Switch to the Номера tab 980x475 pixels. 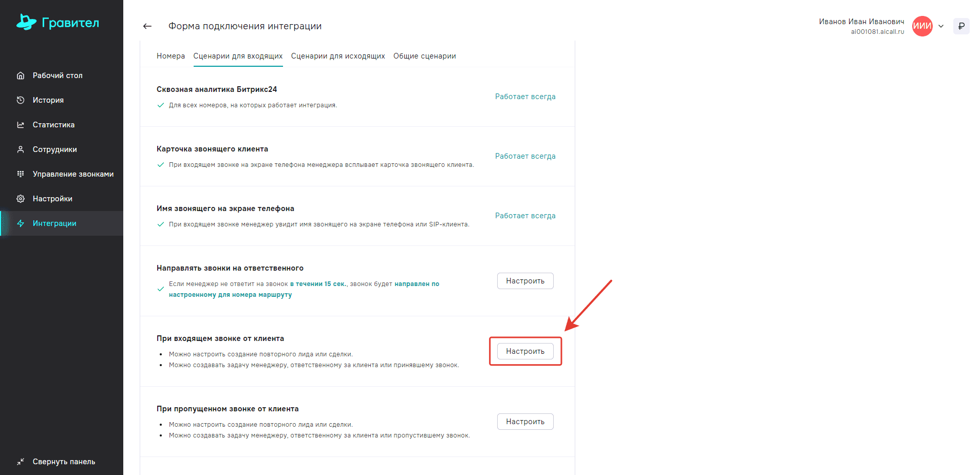[171, 56]
